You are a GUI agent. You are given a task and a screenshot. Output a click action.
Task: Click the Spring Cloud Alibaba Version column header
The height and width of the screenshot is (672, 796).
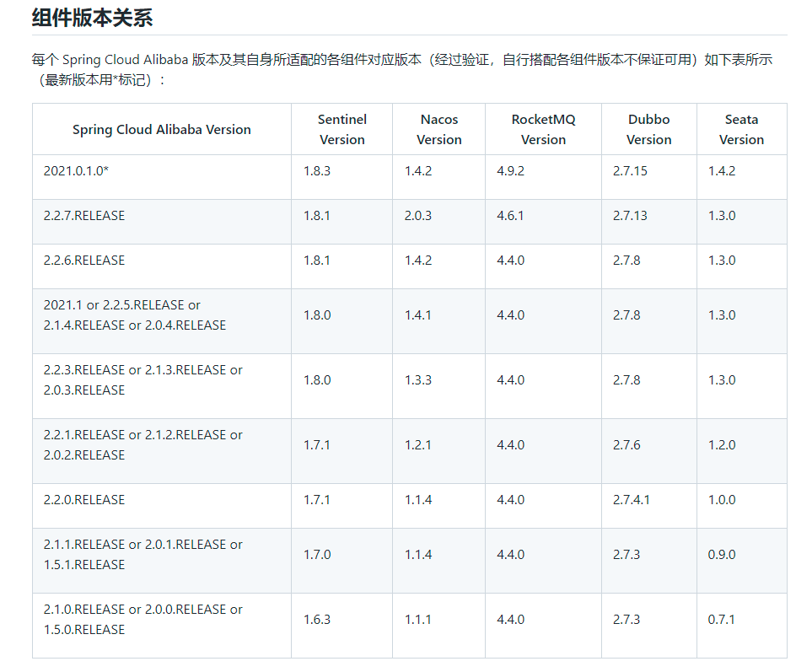pyautogui.click(x=161, y=130)
